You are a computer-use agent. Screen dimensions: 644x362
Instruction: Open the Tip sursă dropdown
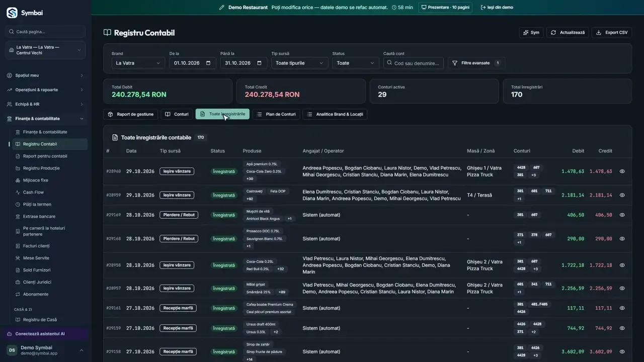point(299,63)
